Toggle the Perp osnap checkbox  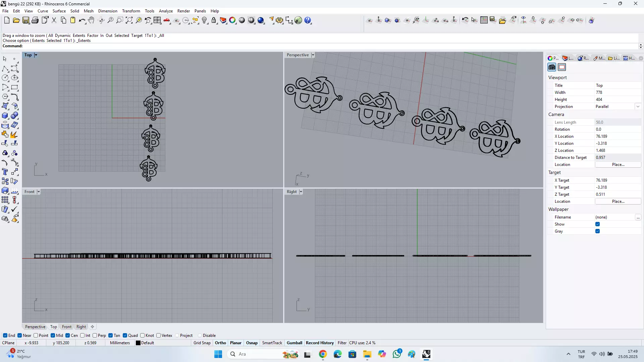coord(95,336)
